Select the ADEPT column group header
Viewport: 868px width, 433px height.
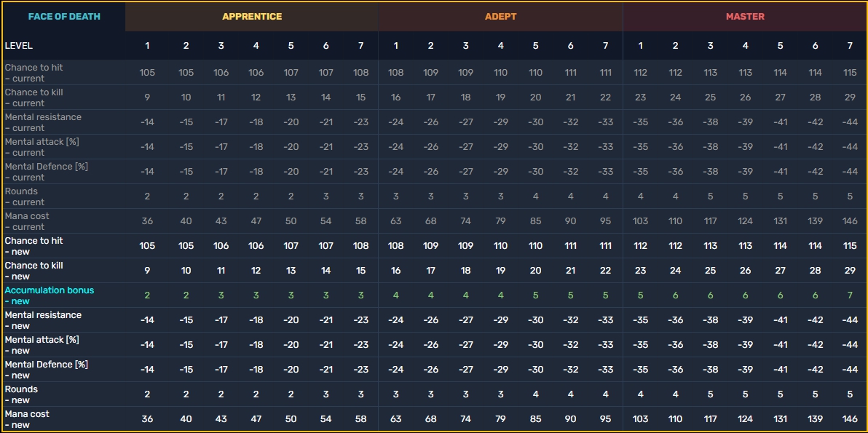(500, 17)
